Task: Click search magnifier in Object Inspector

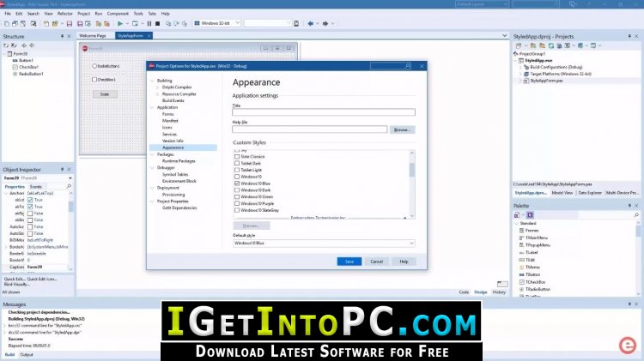Action: tap(69, 187)
